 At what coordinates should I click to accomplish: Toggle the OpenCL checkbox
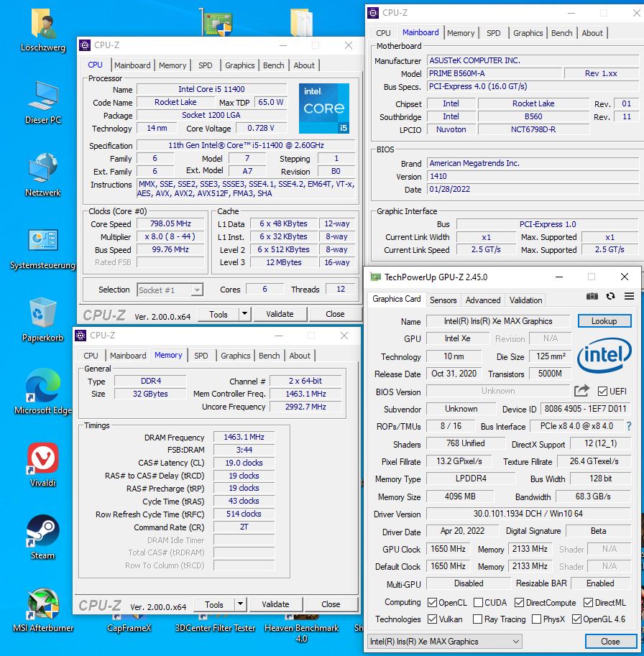(x=432, y=602)
